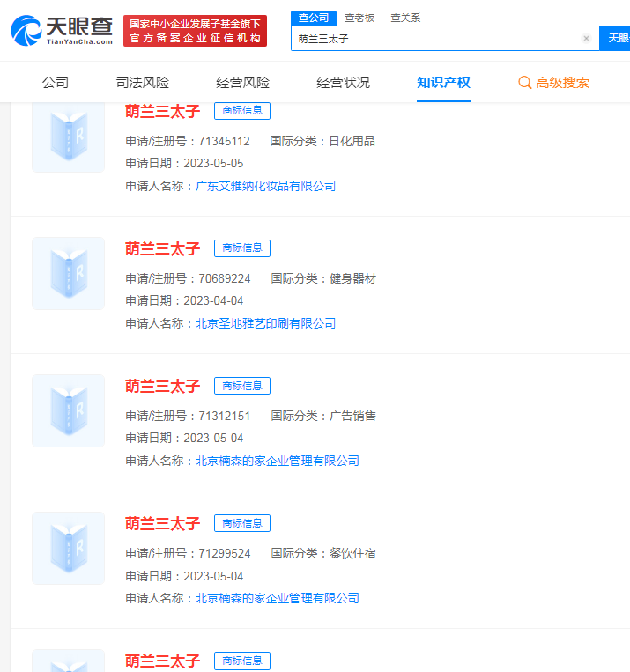Viewport: 630px width, 672px height.
Task: Switch to the 查老板 search tab
Action: (359, 18)
